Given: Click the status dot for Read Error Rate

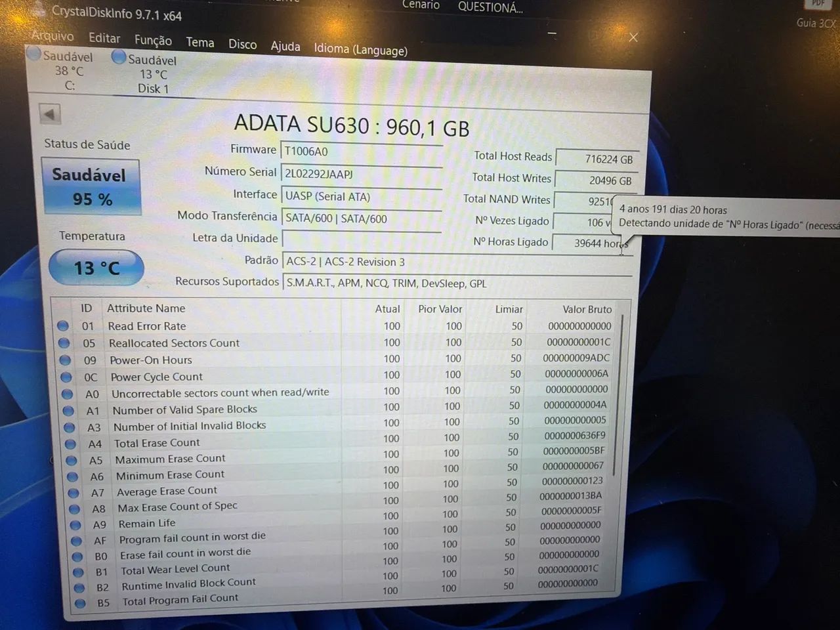Looking at the screenshot, I should pos(63,325).
